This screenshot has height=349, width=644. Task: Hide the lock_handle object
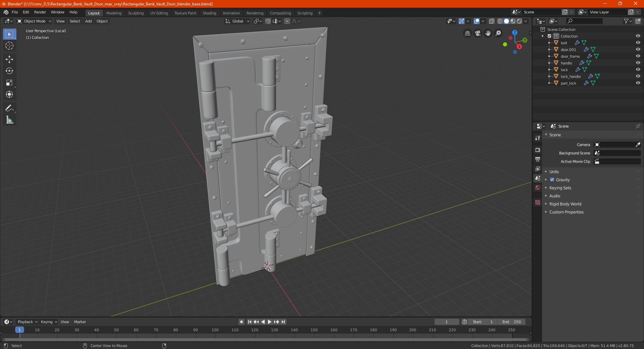pos(638,76)
